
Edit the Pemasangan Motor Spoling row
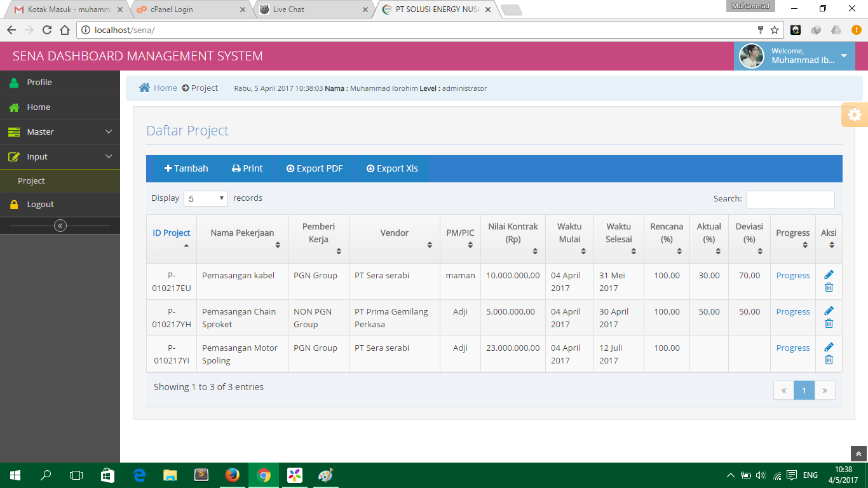[829, 347]
